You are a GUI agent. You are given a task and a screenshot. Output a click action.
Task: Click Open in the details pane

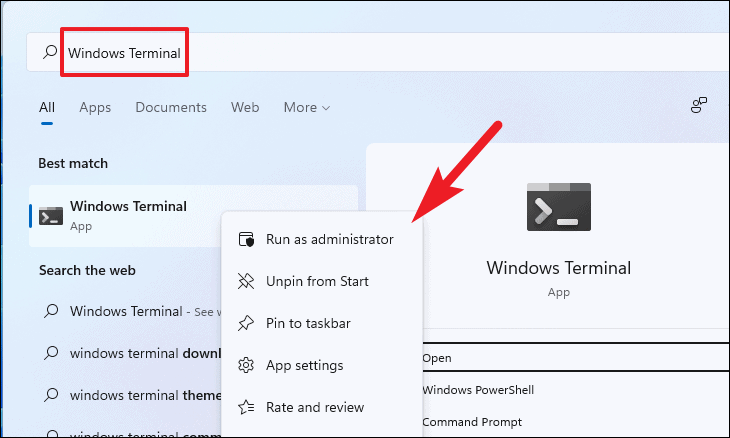point(575,357)
